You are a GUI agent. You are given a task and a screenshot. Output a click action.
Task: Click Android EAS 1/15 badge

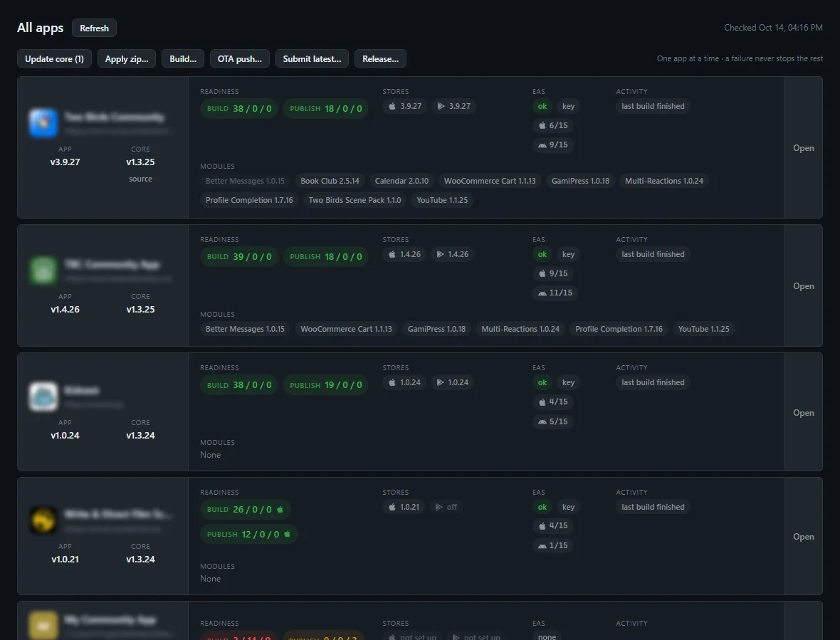point(553,545)
